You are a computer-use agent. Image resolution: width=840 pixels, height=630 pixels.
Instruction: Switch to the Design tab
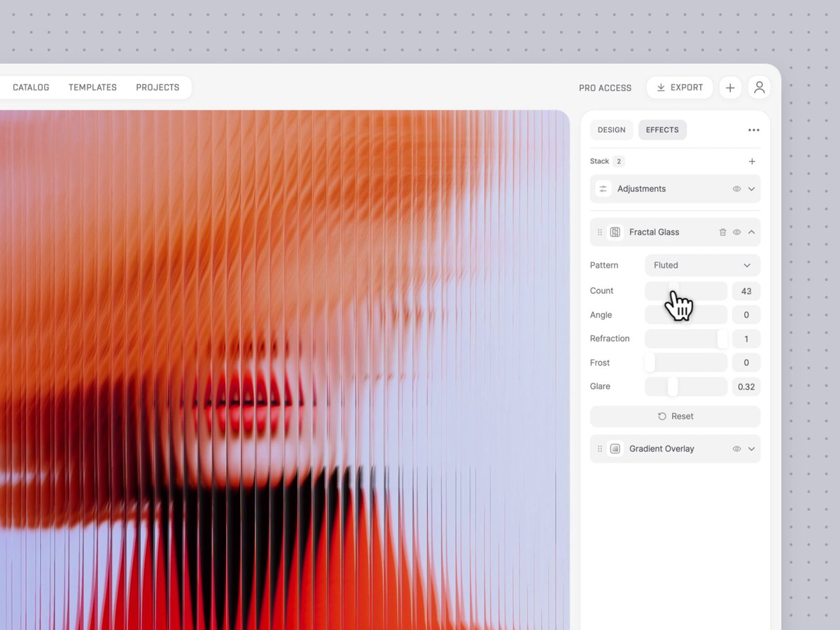coord(612,130)
